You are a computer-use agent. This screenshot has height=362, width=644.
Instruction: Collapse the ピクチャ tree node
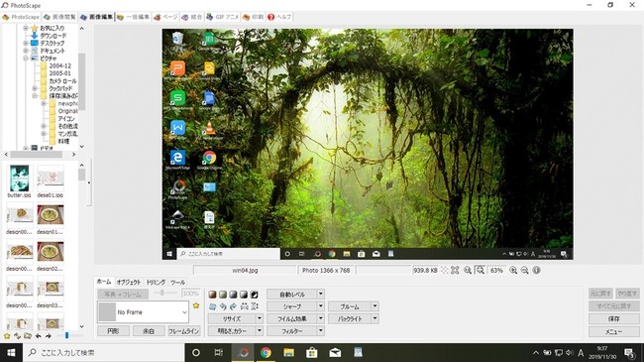[26, 58]
